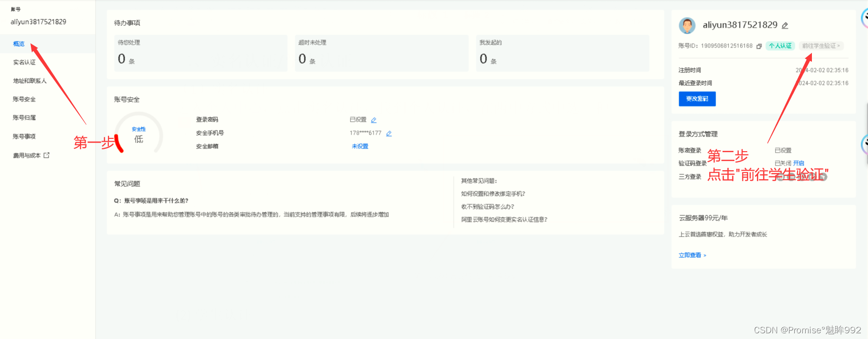Open the FAQ 收不到验证码怎么办?
The height and width of the screenshot is (339, 868).
coord(488,207)
